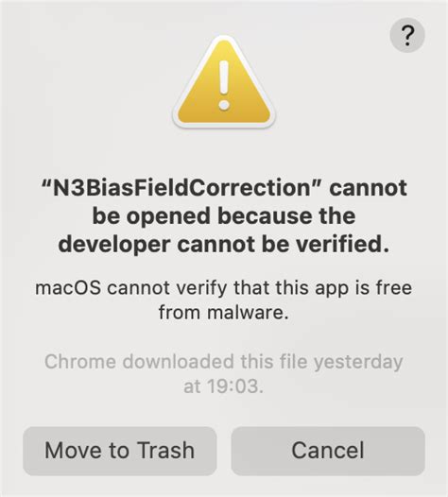Click the yellow warning triangle icon
Screen dimensions: 448x497
pos(224,82)
